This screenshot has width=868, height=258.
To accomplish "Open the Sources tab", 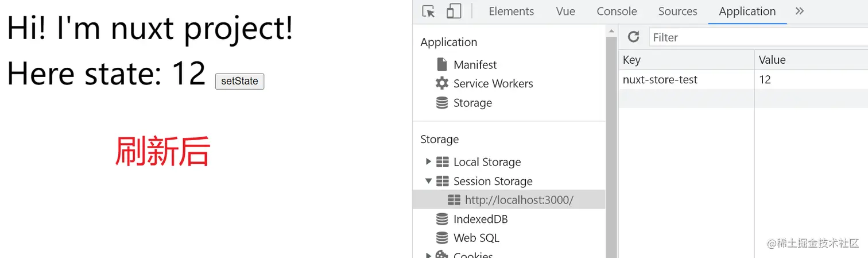I will click(x=677, y=11).
